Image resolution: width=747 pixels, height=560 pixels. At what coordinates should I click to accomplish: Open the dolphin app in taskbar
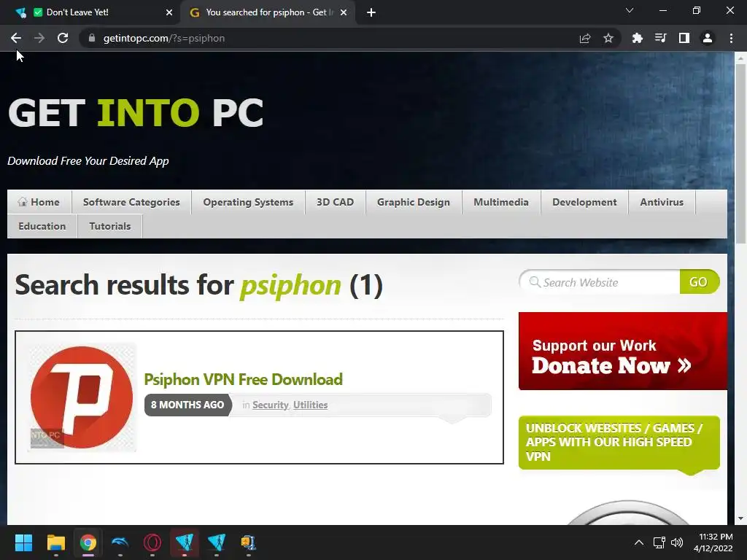[120, 542]
